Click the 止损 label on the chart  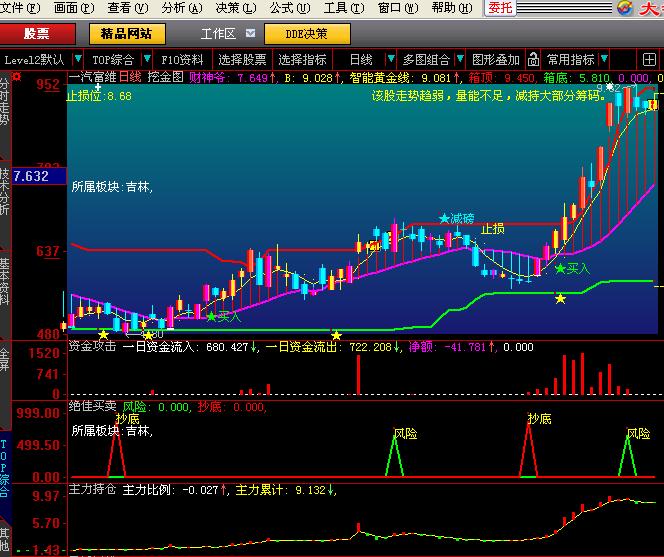(493, 229)
